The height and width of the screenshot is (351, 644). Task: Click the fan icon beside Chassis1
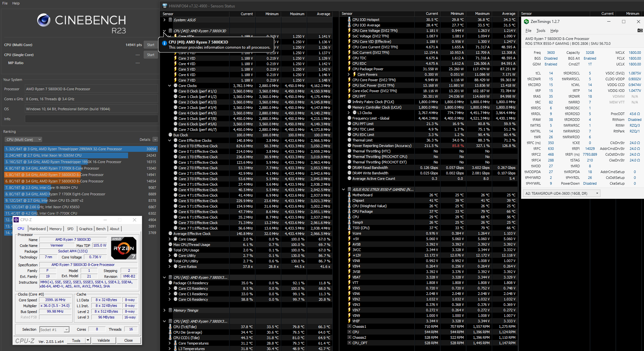(349, 327)
